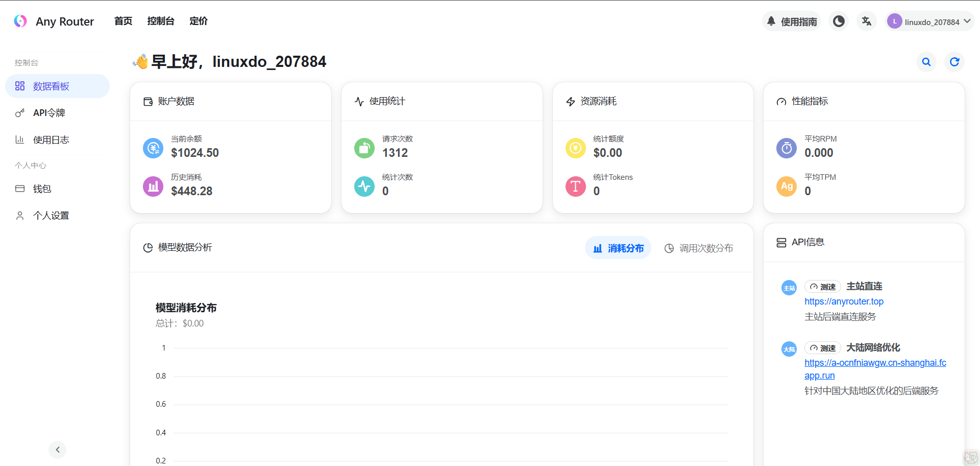The width and height of the screenshot is (980, 466).
Task: Click the dashboard search icon
Action: click(926, 62)
